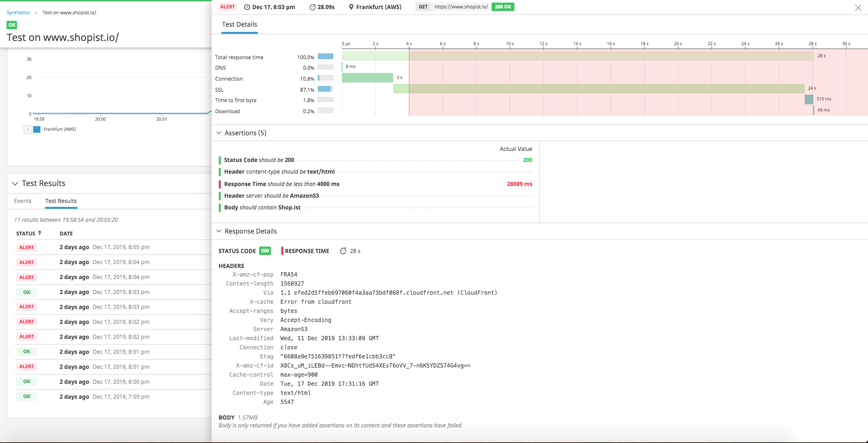Click the Cache-control max-age=900 value

point(299,374)
